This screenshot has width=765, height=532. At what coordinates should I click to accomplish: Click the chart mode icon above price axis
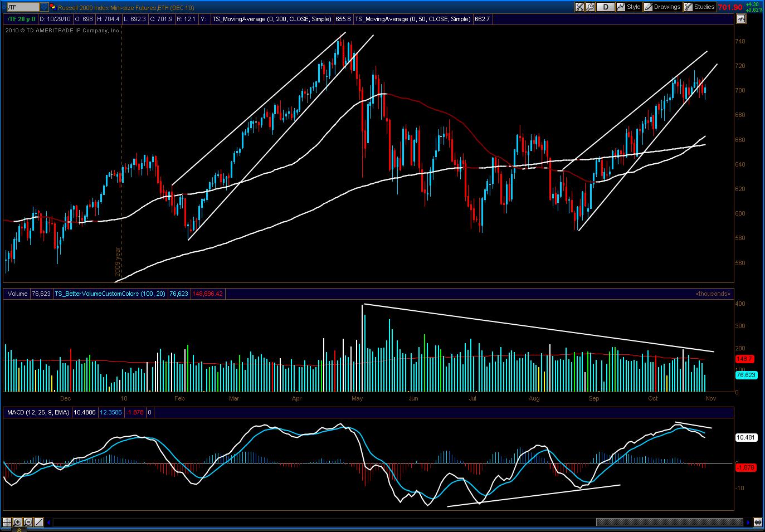(741, 19)
